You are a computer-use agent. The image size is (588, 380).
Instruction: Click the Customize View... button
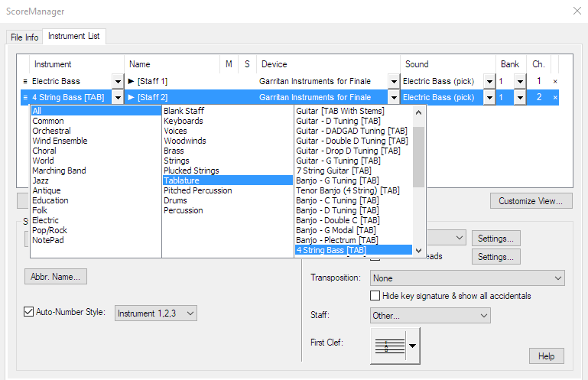(530, 201)
